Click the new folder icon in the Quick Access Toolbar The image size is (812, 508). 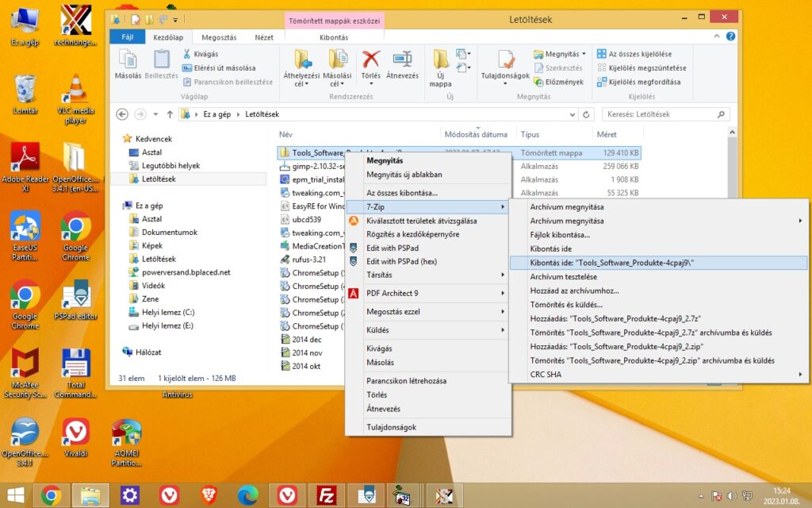coord(150,20)
